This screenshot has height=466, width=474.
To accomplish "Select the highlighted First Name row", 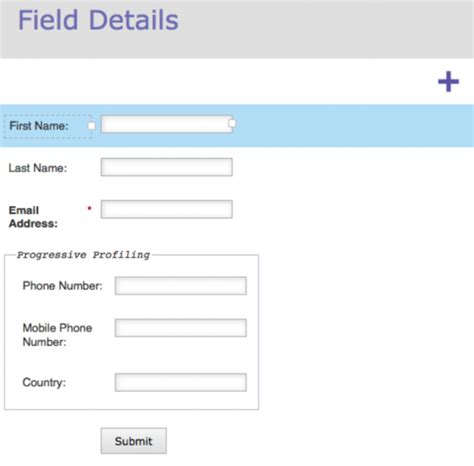I will click(x=237, y=126).
